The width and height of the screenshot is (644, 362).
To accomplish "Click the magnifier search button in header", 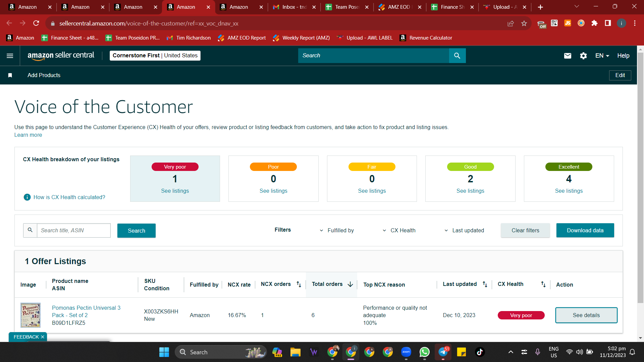I will click(457, 56).
